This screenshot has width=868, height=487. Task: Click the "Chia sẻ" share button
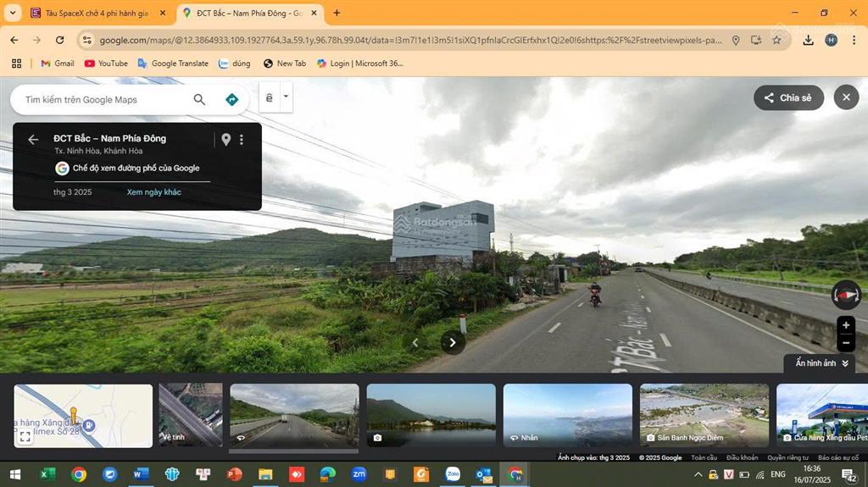pyautogui.click(x=788, y=97)
